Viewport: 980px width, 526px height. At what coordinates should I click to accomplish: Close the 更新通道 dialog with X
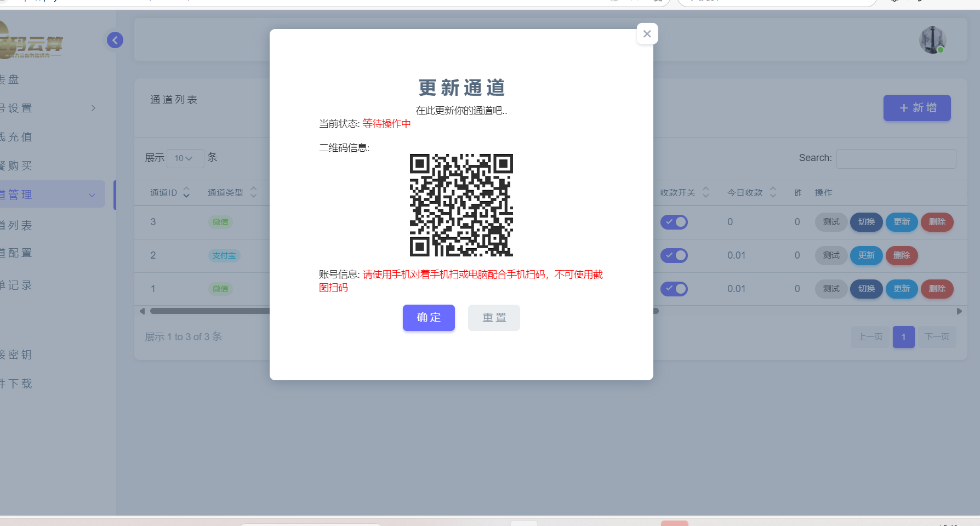(647, 34)
